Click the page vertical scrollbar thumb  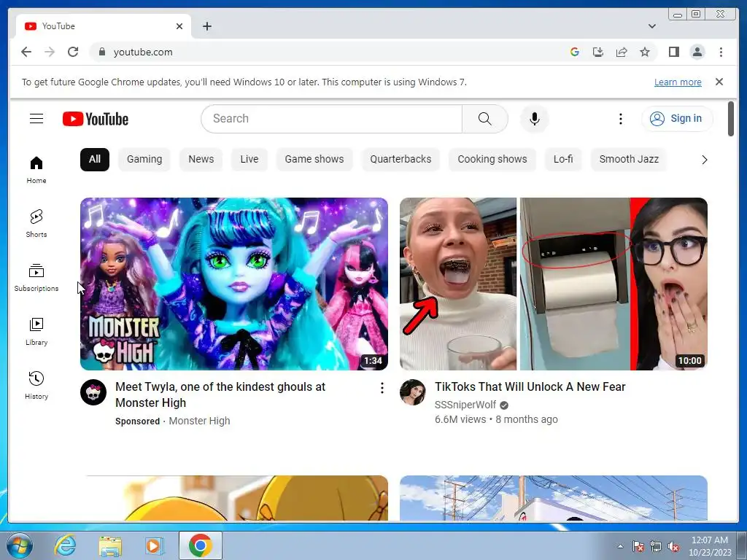tap(731, 119)
